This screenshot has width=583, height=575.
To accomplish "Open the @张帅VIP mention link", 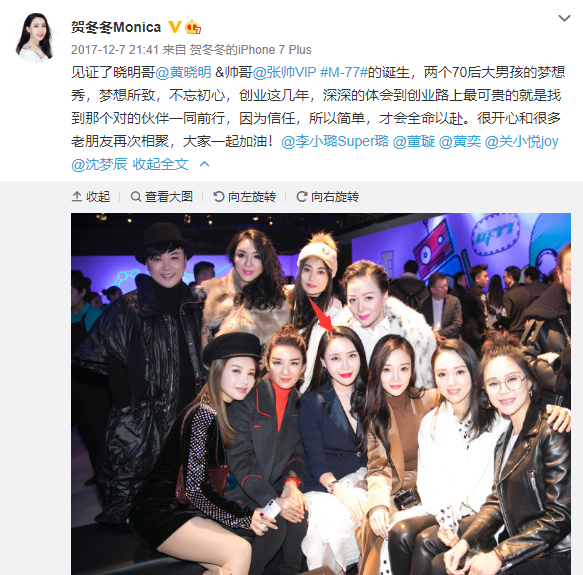I will click(284, 72).
